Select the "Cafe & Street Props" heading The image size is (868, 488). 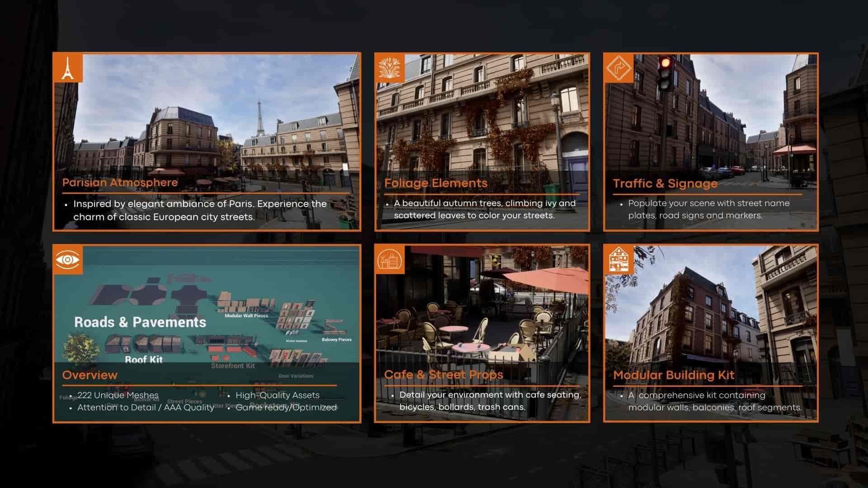[443, 375]
